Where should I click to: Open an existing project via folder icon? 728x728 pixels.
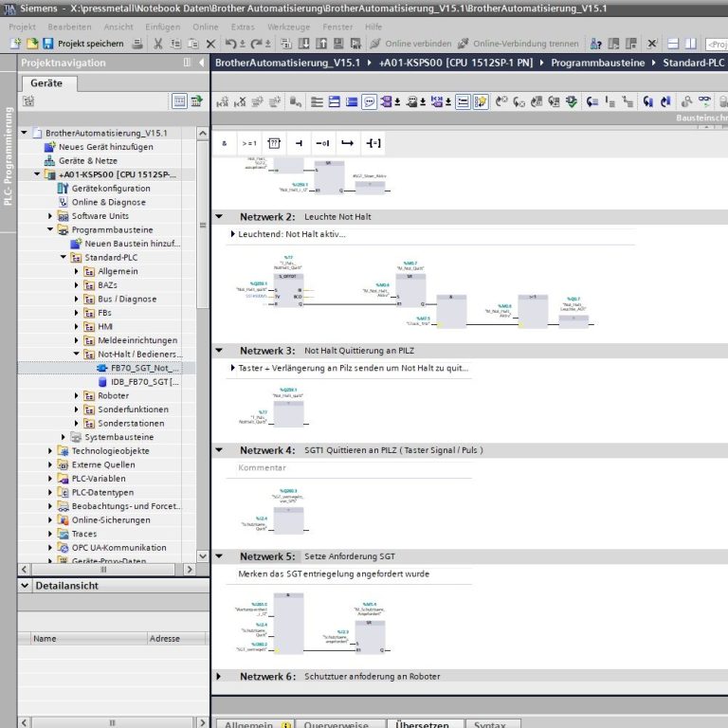32,44
